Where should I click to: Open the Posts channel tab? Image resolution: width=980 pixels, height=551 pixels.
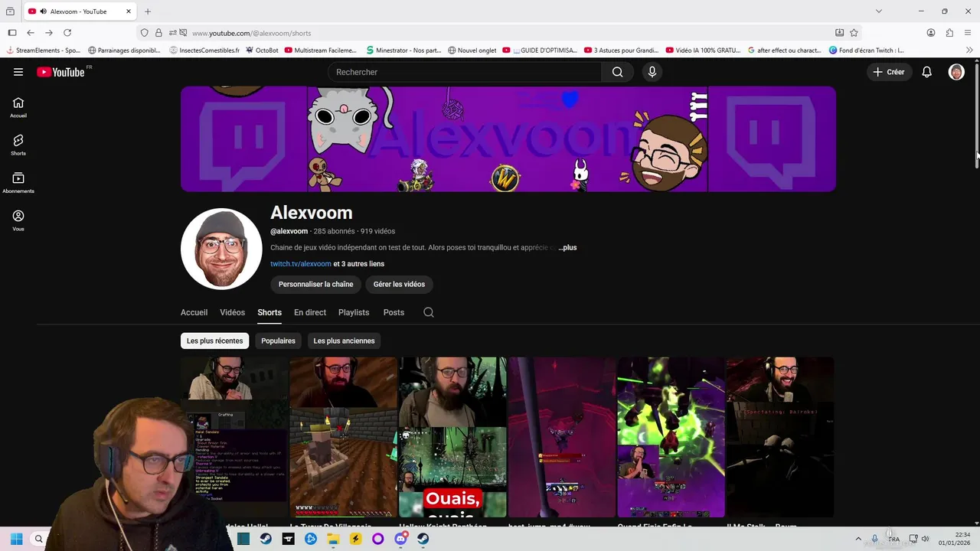[394, 312]
